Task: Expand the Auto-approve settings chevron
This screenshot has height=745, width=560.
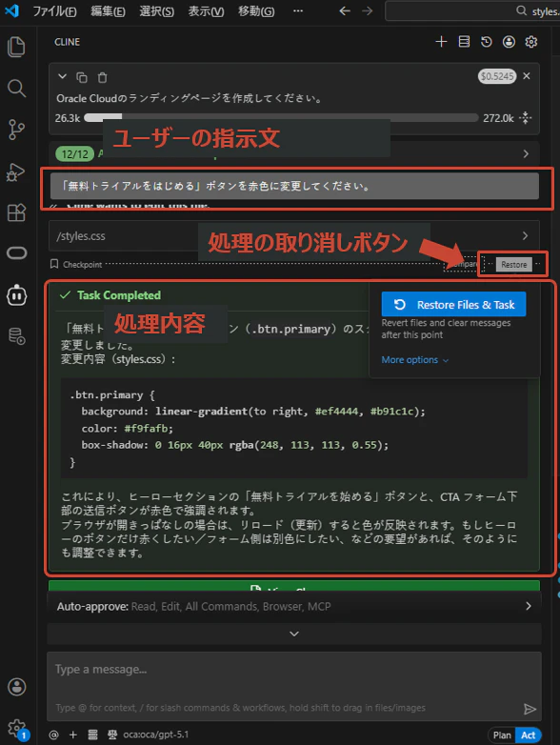Action: pos(529,606)
